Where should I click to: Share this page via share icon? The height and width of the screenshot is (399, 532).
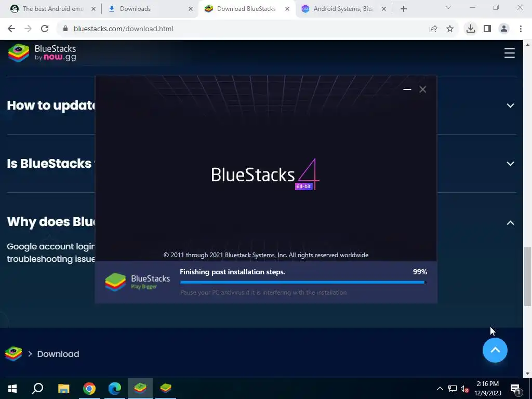(433, 29)
